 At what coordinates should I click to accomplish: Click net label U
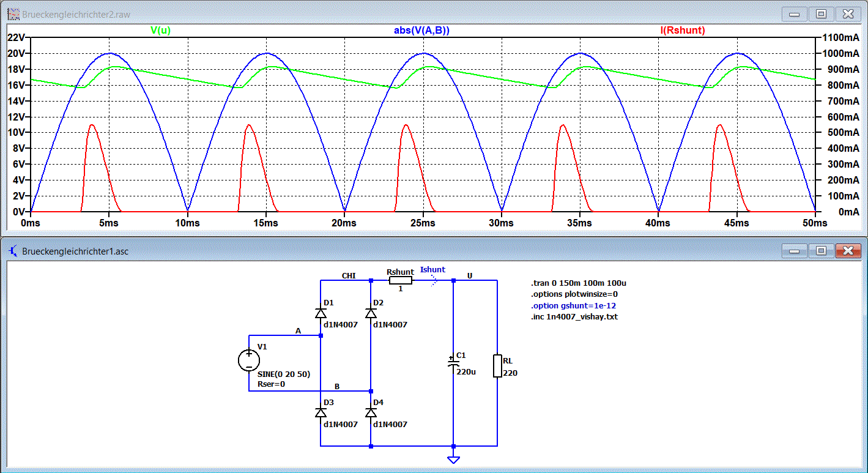click(x=470, y=276)
